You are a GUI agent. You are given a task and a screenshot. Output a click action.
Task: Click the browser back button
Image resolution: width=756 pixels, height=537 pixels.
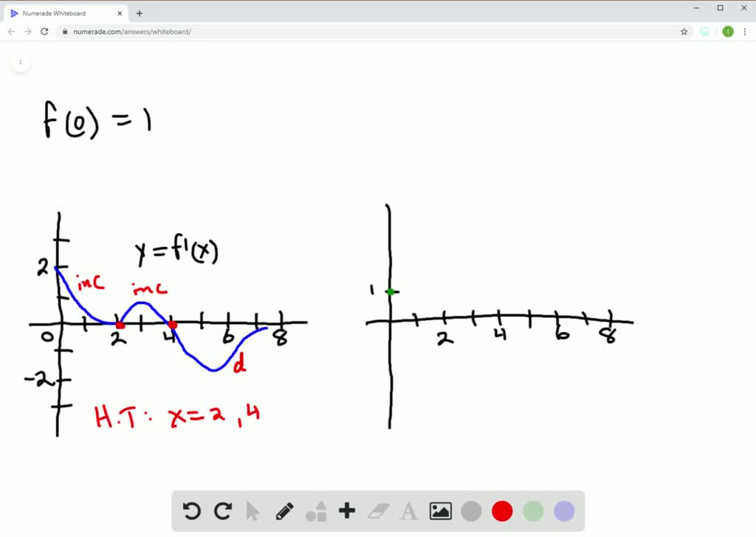tap(10, 32)
